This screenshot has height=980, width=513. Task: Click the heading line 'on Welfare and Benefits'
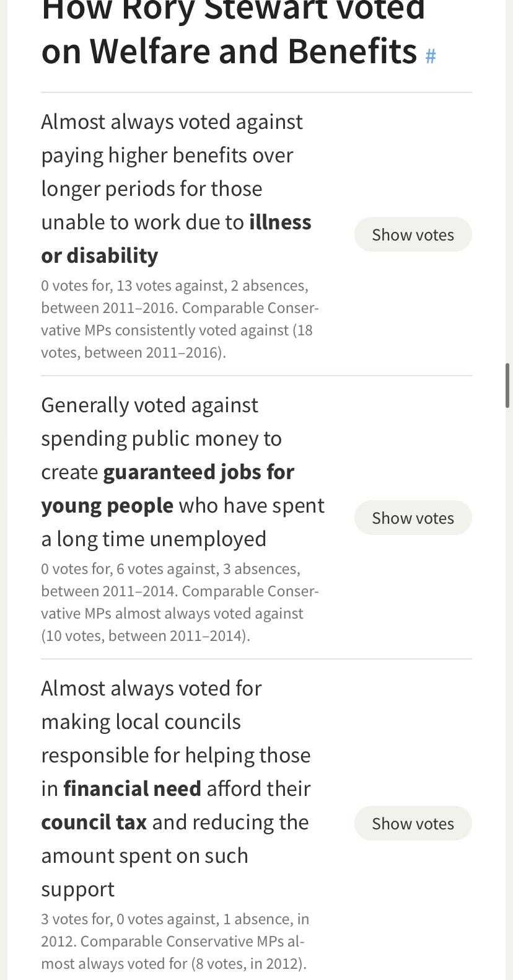tap(229, 51)
